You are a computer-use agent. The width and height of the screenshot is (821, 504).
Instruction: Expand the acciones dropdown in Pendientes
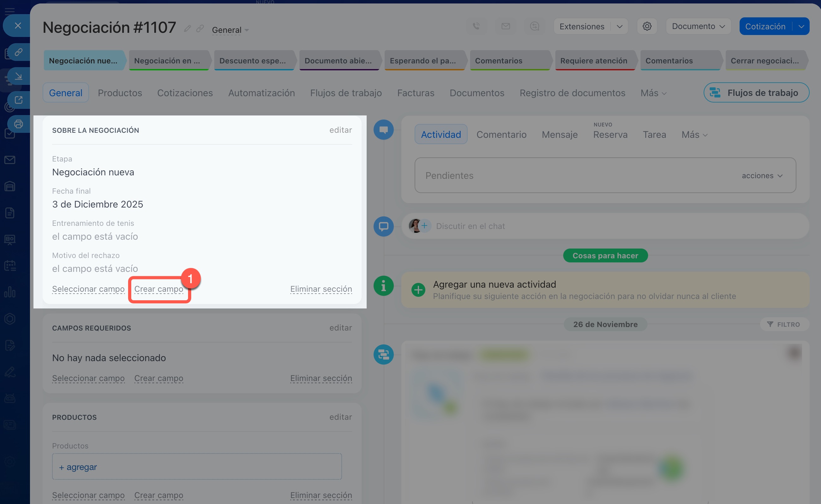762,176
